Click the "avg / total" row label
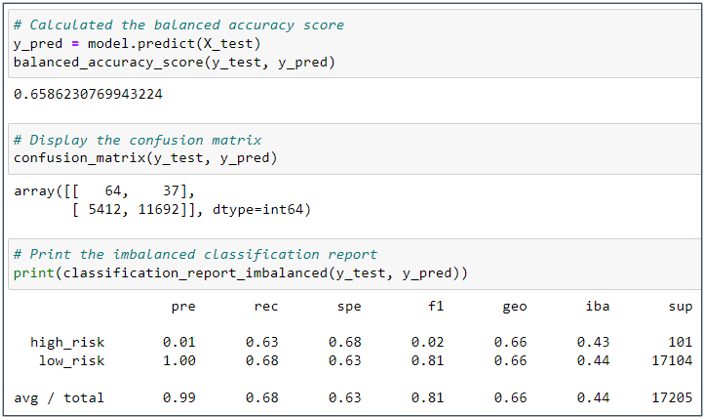Image resolution: width=704 pixels, height=419 pixels. coord(59,398)
